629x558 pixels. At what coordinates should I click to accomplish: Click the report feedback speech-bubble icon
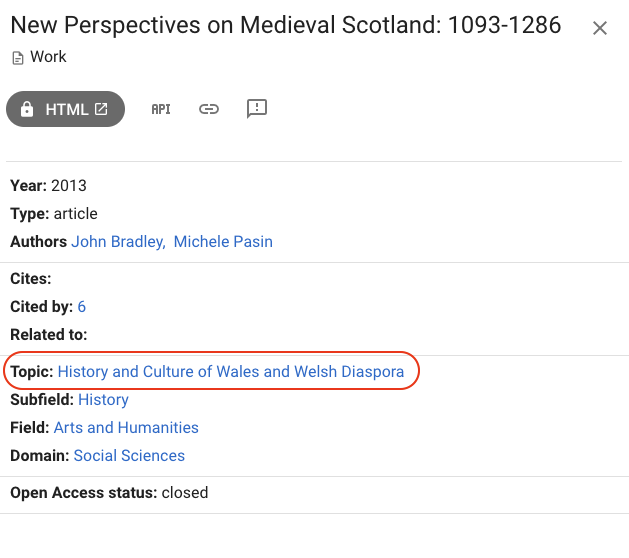[x=257, y=109]
